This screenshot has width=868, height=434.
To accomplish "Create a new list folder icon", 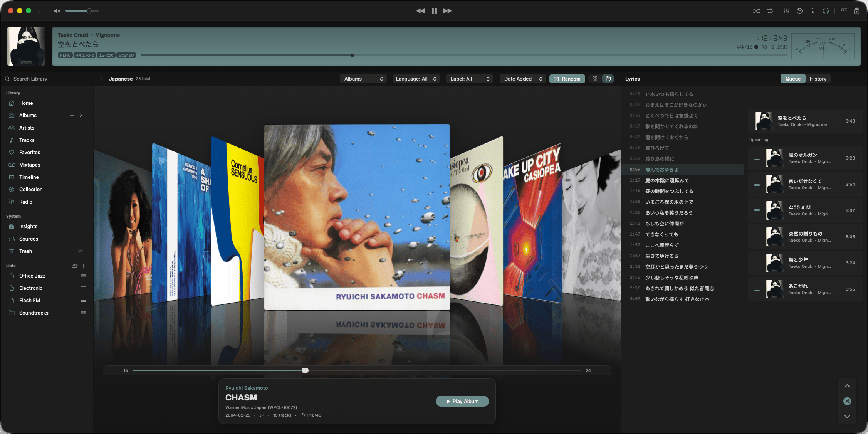I will (x=75, y=266).
